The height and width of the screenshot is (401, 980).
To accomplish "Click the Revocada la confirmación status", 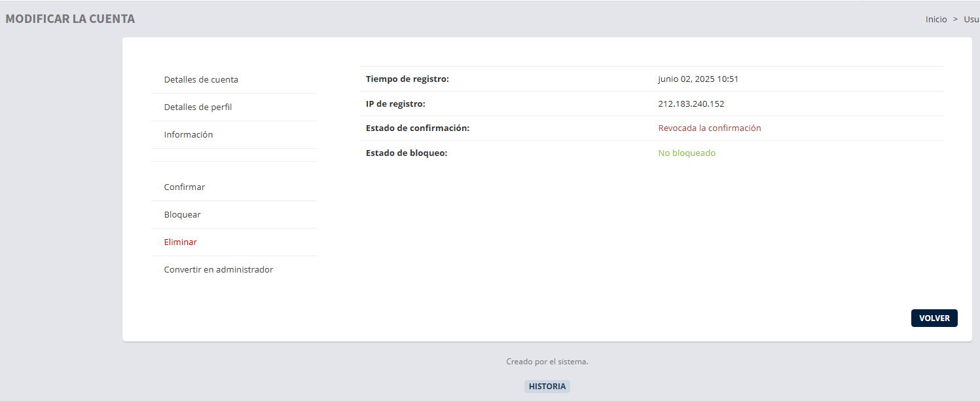I will 710,128.
